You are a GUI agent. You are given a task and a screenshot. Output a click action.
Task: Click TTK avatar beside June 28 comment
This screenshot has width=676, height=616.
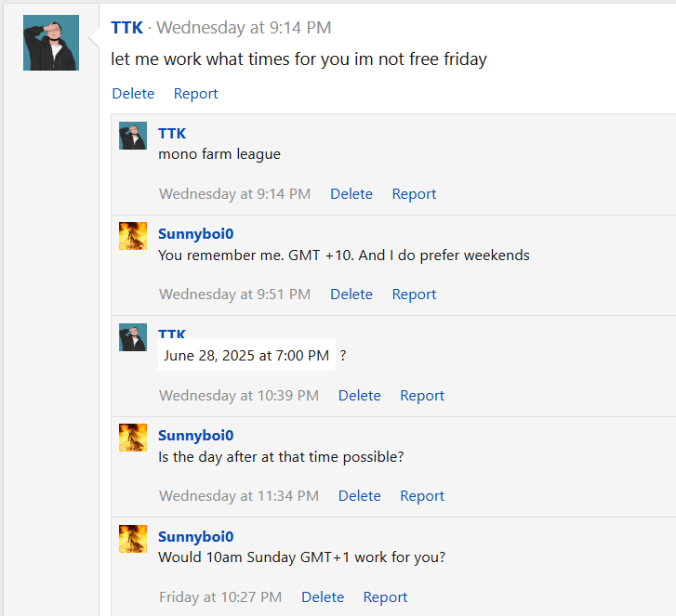tap(133, 337)
